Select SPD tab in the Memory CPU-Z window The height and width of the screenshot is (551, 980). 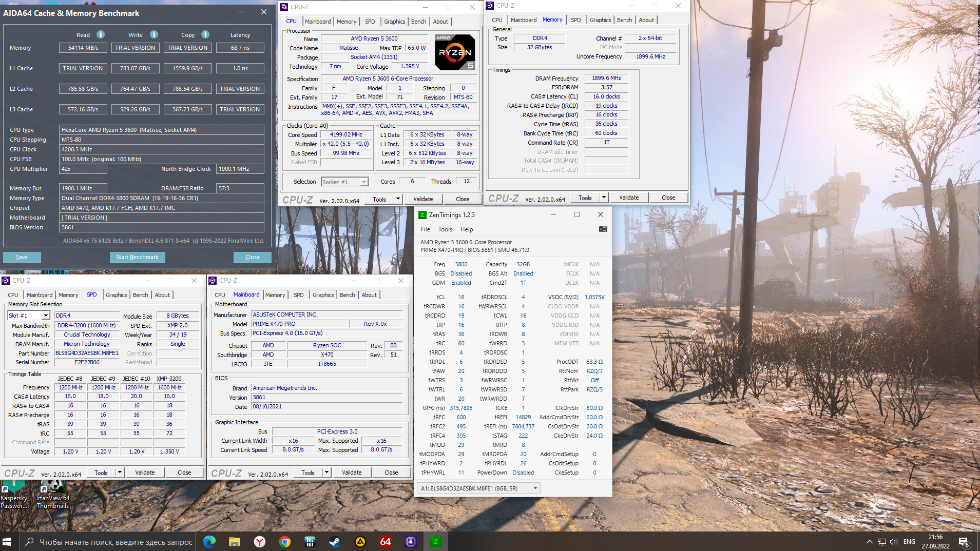(575, 20)
